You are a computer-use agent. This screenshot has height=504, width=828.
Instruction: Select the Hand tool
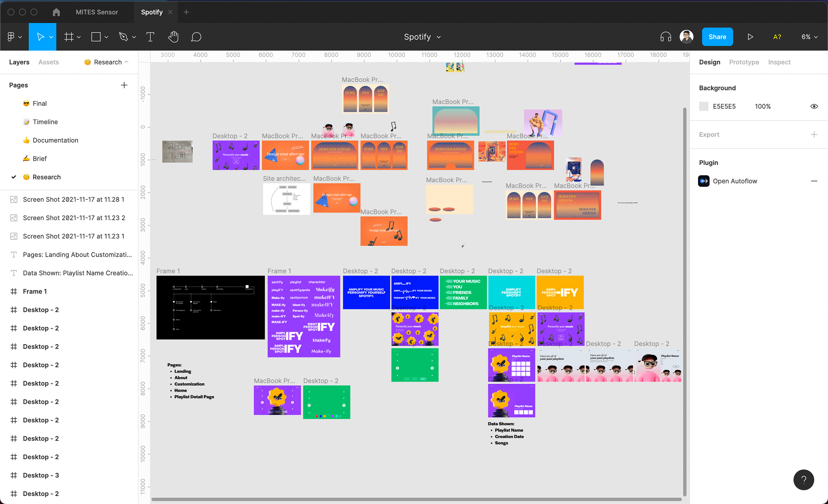(173, 37)
